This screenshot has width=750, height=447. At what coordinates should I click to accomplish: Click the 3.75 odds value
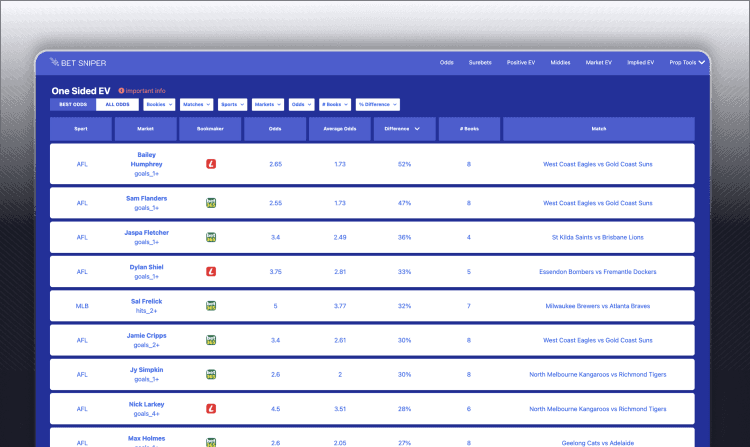click(276, 272)
